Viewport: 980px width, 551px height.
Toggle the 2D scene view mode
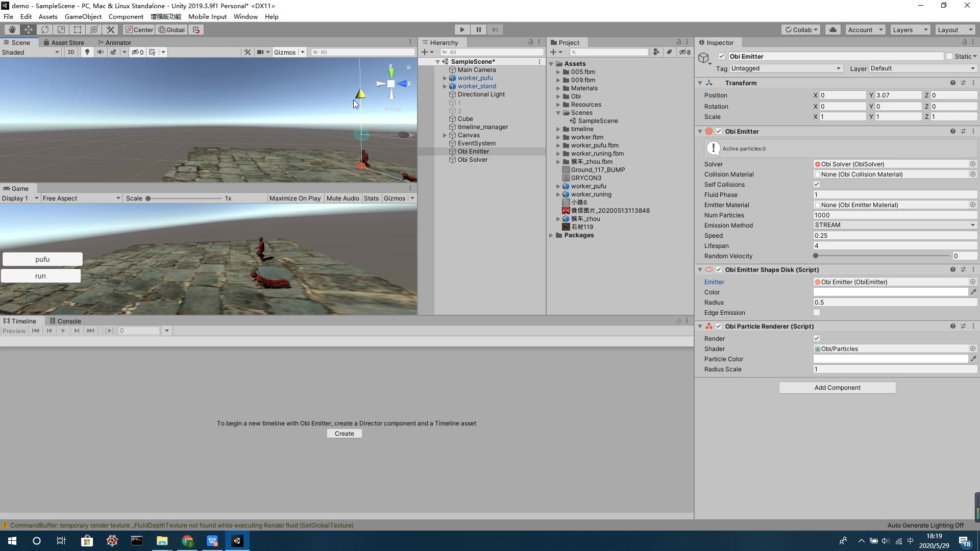(71, 52)
